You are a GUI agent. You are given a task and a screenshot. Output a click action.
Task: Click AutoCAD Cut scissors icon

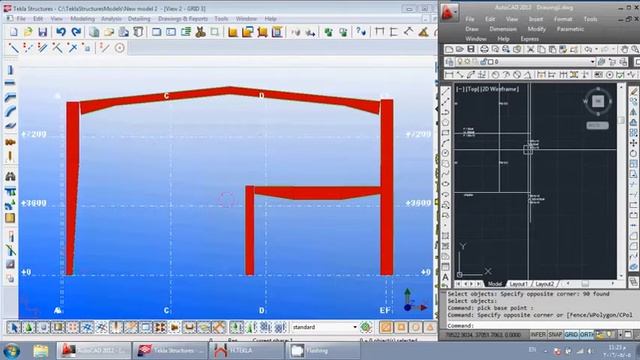[531, 49]
